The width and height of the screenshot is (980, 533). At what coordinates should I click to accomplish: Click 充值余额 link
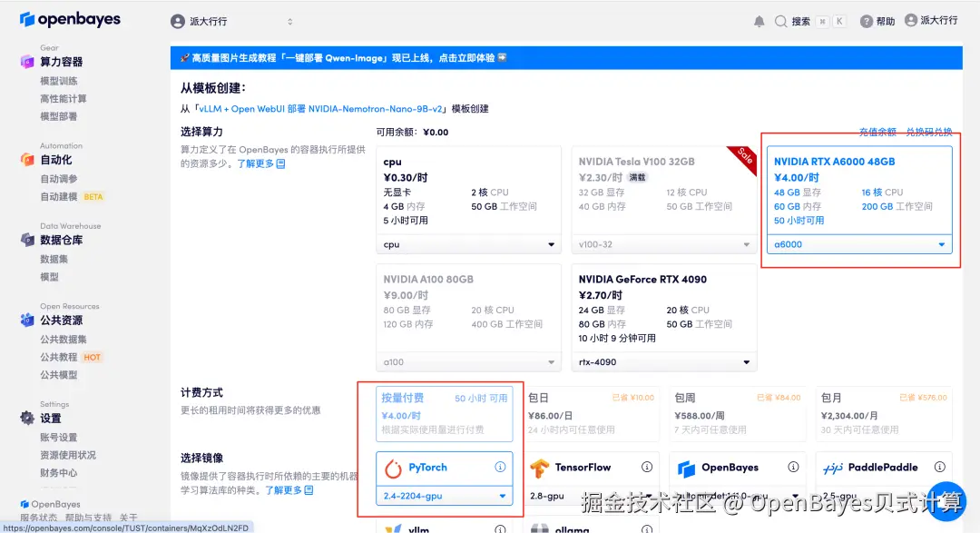(x=877, y=132)
